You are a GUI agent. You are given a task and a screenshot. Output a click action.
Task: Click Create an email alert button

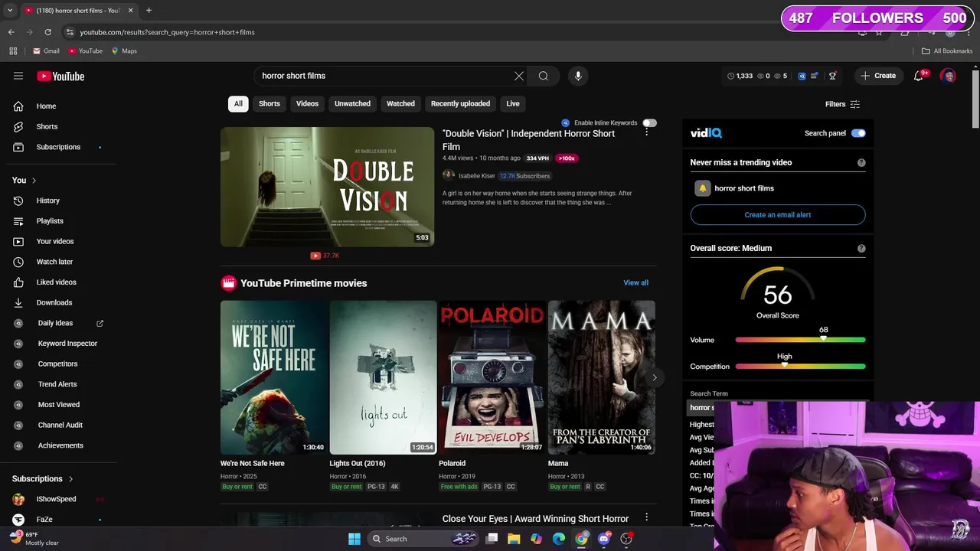(x=778, y=215)
